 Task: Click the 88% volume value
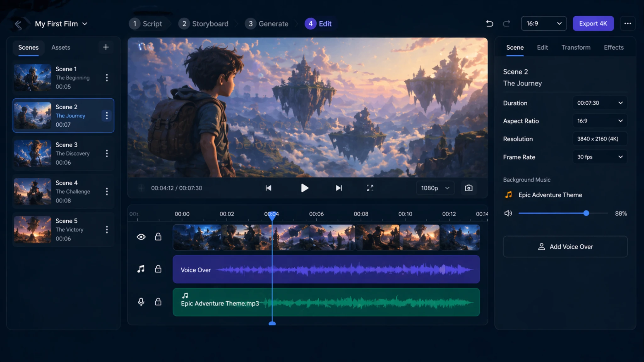tap(621, 213)
